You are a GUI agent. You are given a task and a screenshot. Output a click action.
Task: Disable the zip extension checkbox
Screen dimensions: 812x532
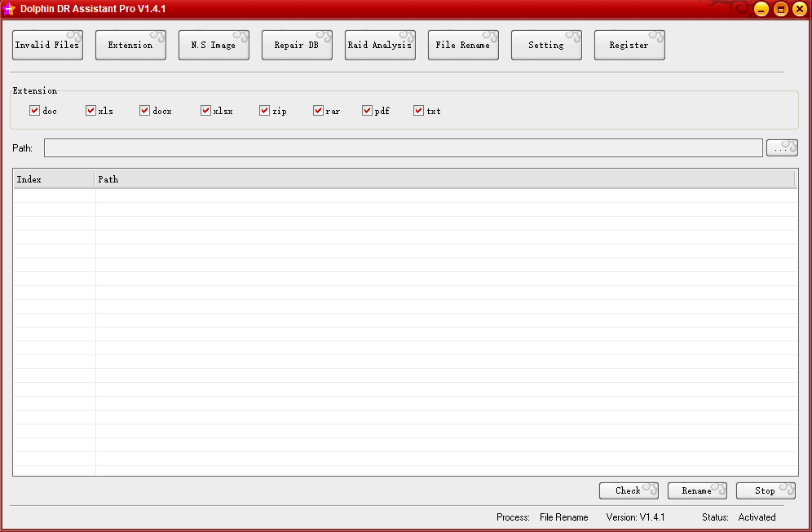pos(264,110)
